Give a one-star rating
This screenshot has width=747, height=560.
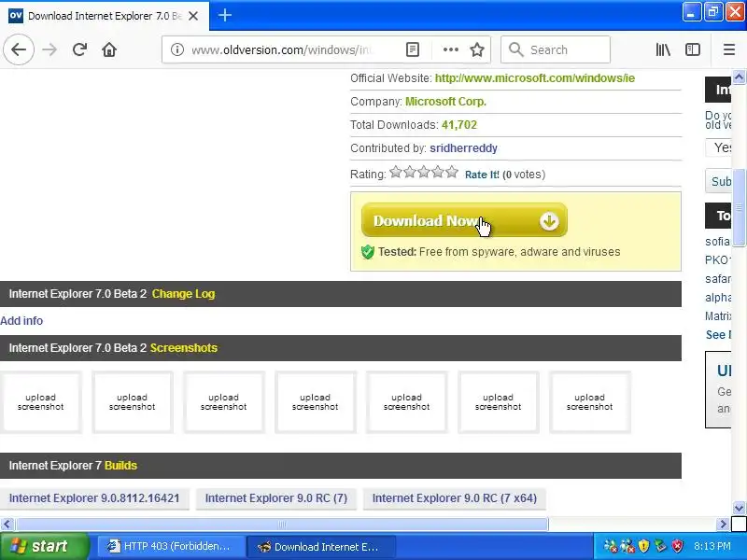tap(395, 172)
